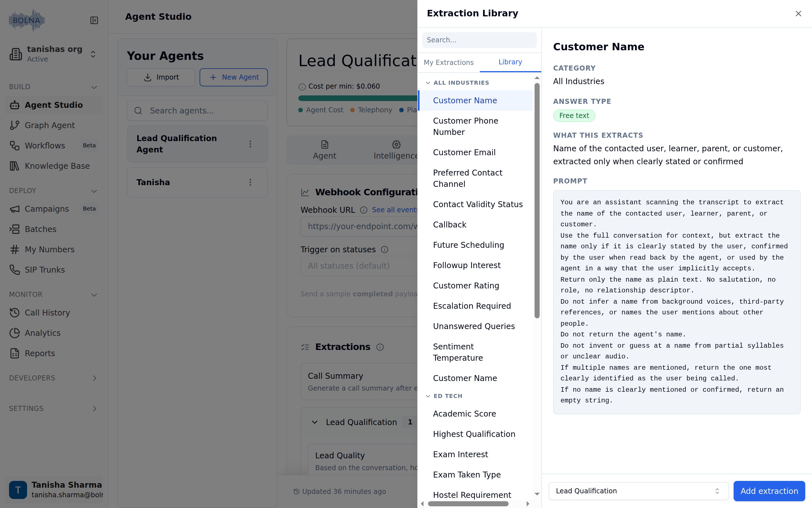Click the New Agent button
Screen dimensions: 812x508
[x=233, y=77]
